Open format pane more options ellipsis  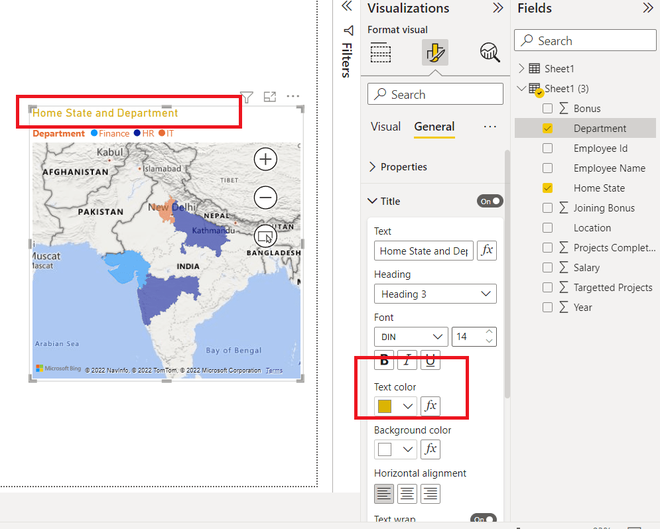pos(490,127)
